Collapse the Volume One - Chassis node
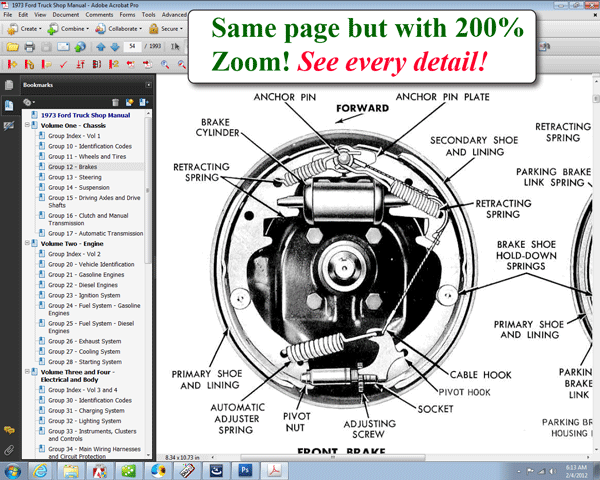The height and width of the screenshot is (480, 600). tap(27, 125)
